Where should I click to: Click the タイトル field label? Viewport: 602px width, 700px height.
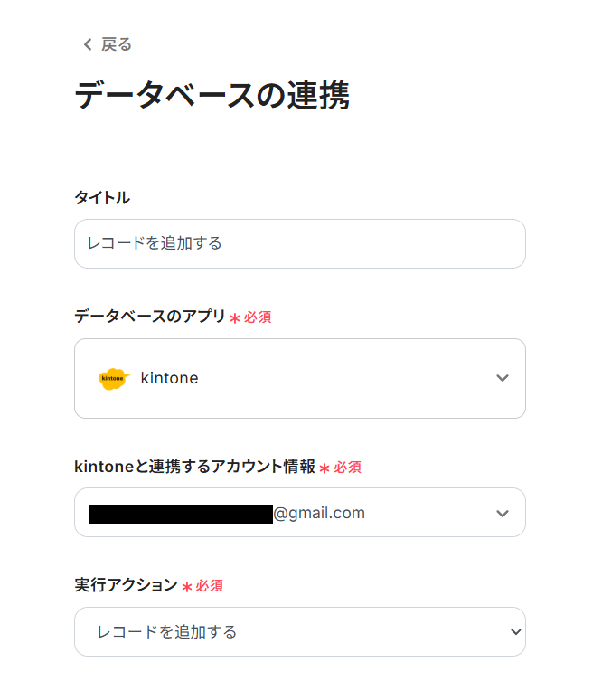pos(102,197)
